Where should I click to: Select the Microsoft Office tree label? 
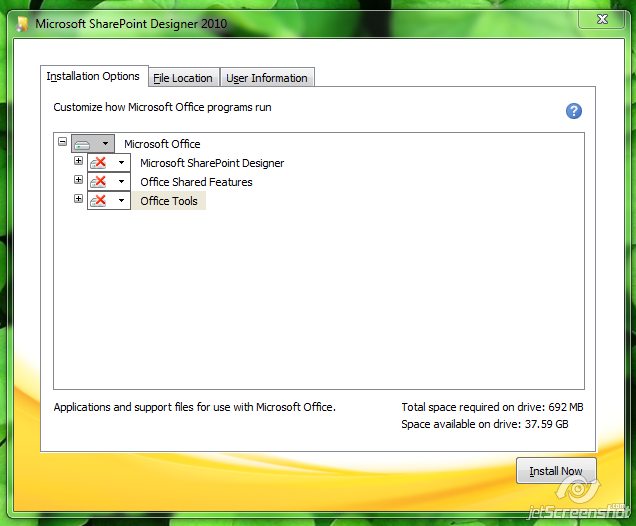[x=162, y=144]
